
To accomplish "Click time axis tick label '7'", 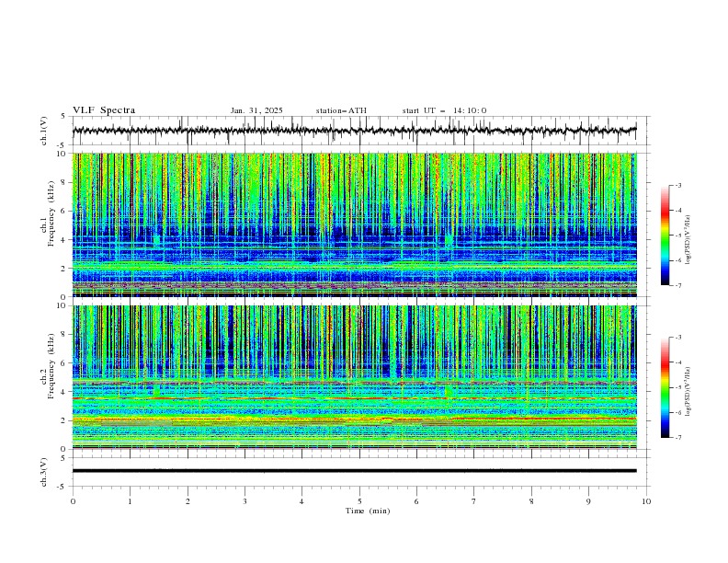I will (x=474, y=501).
